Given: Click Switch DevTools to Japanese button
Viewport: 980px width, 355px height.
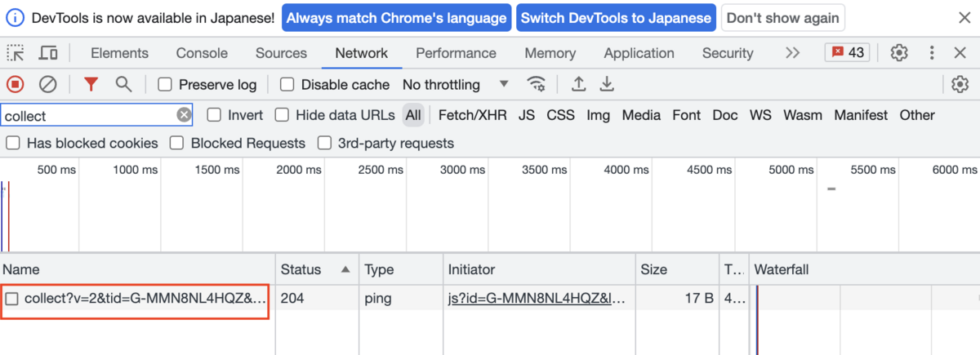Looking at the screenshot, I should point(616,17).
